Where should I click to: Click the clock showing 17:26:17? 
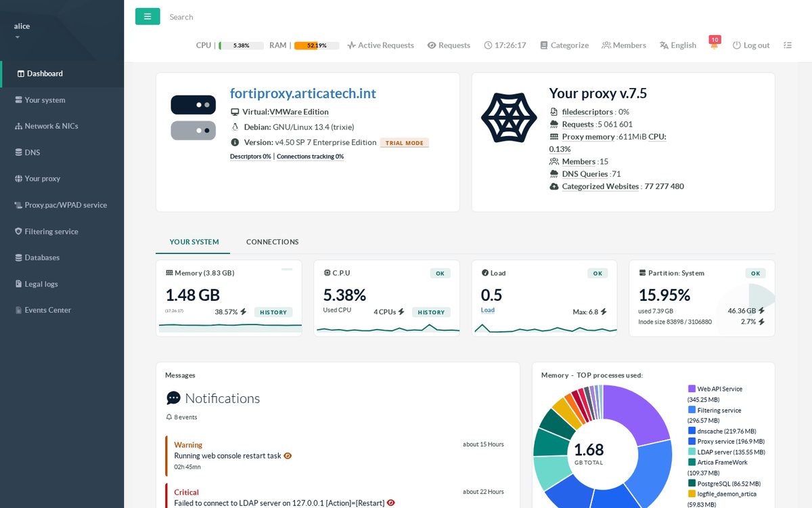505,45
